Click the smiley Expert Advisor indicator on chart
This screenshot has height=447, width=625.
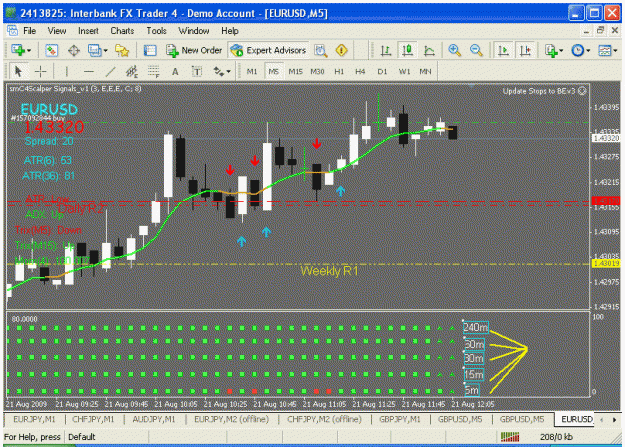(582, 91)
